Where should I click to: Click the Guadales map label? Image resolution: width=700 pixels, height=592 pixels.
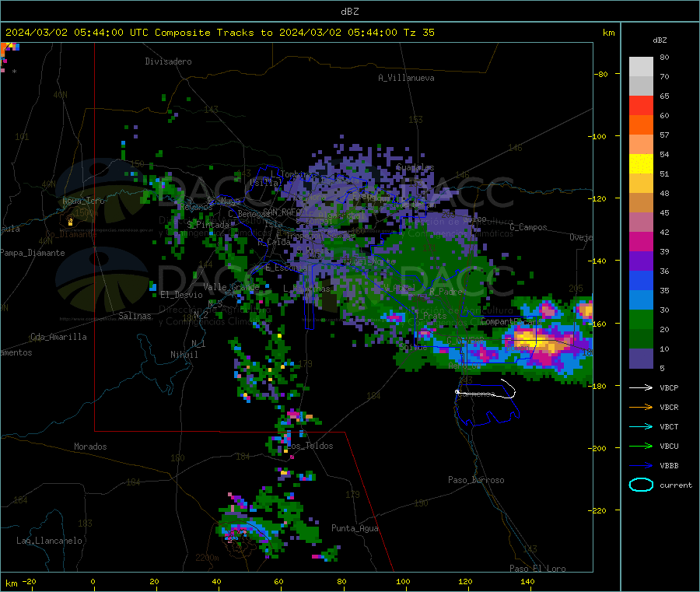415,167
